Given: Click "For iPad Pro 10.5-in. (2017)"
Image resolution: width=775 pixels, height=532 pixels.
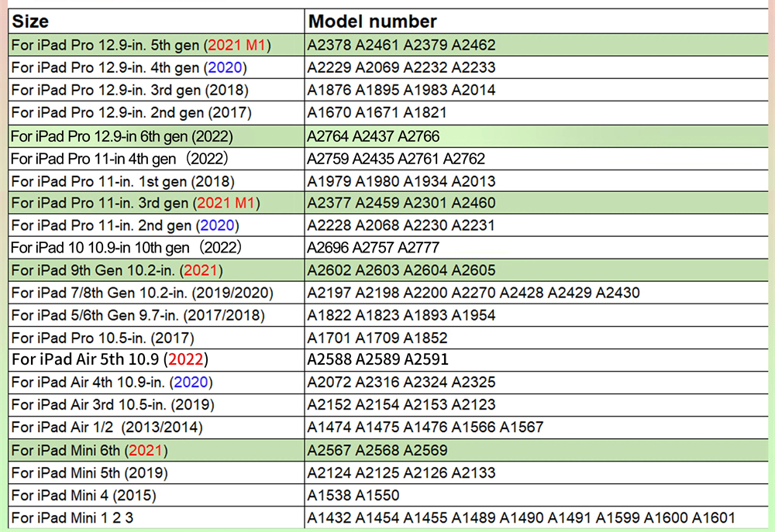Looking at the screenshot, I should (103, 338).
